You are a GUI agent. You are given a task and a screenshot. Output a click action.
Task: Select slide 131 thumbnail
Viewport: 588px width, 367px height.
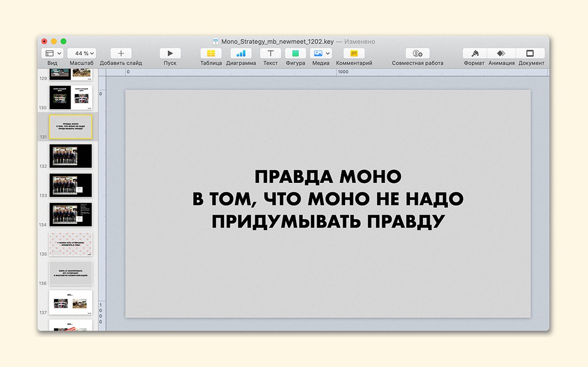click(x=71, y=127)
